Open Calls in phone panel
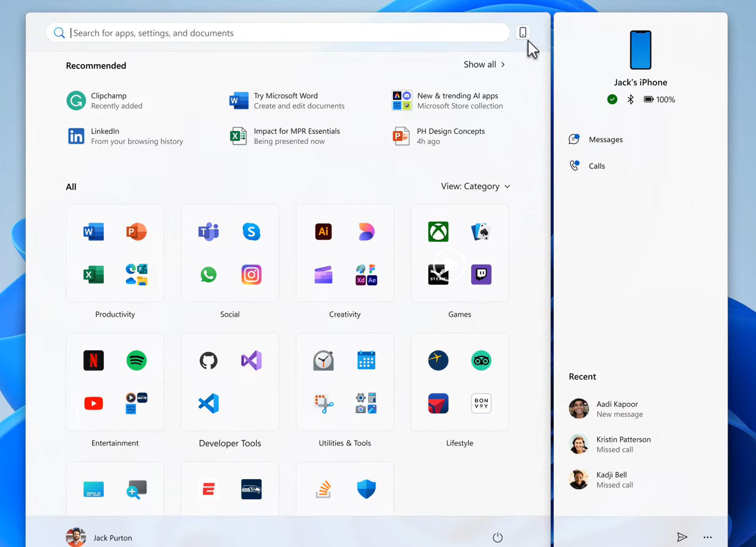The width and height of the screenshot is (756, 547). pos(587,166)
